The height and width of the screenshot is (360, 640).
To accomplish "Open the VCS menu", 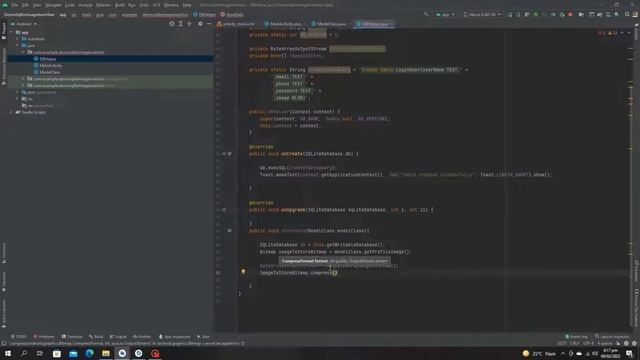I will (x=156, y=5).
